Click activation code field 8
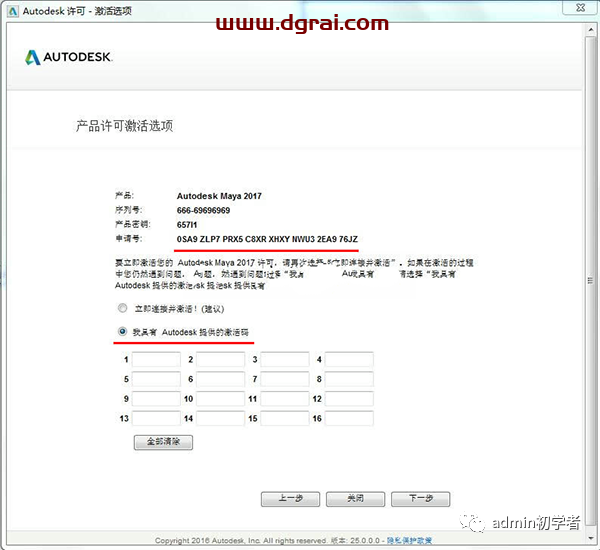Screen dimensions: 600x550 [349, 379]
